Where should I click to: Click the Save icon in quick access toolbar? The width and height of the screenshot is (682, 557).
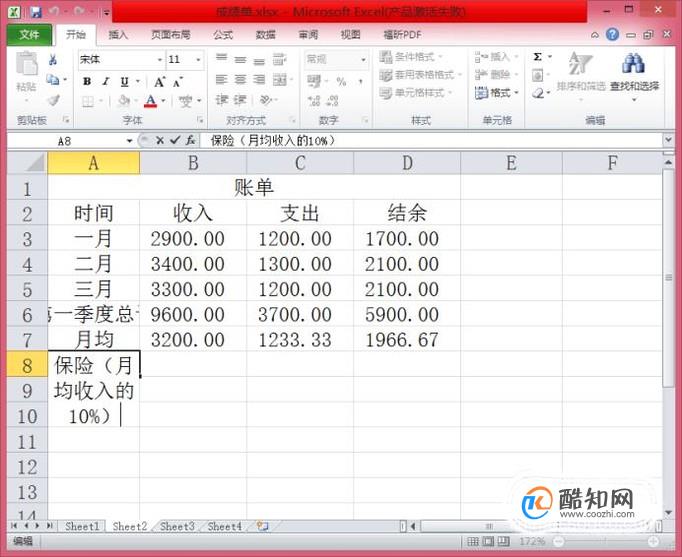(36, 12)
